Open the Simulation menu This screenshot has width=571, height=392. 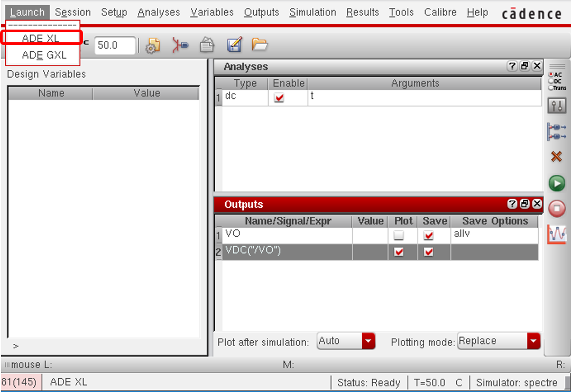click(312, 12)
